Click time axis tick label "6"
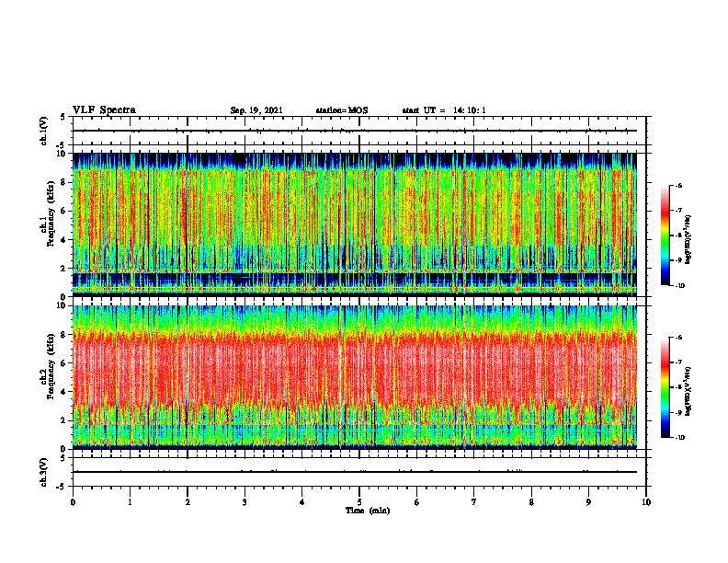 click(x=417, y=502)
